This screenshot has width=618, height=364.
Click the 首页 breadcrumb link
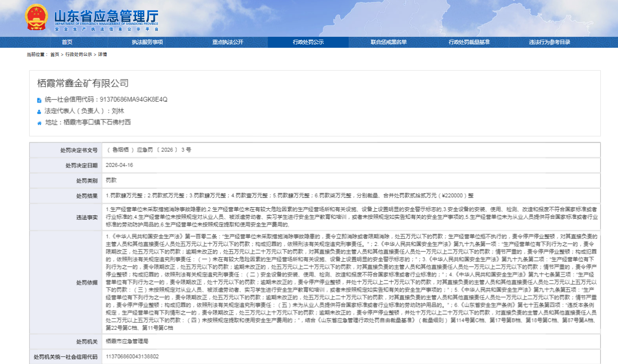pyautogui.click(x=55, y=54)
